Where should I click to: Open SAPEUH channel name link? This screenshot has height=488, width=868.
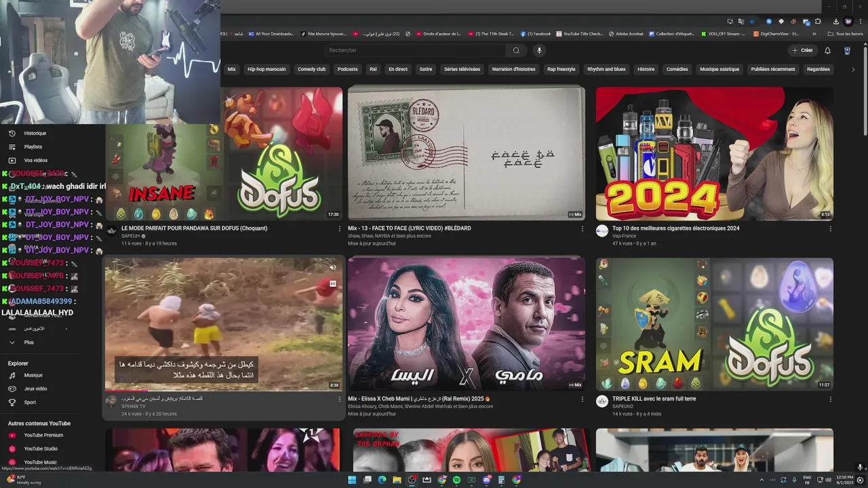130,236
